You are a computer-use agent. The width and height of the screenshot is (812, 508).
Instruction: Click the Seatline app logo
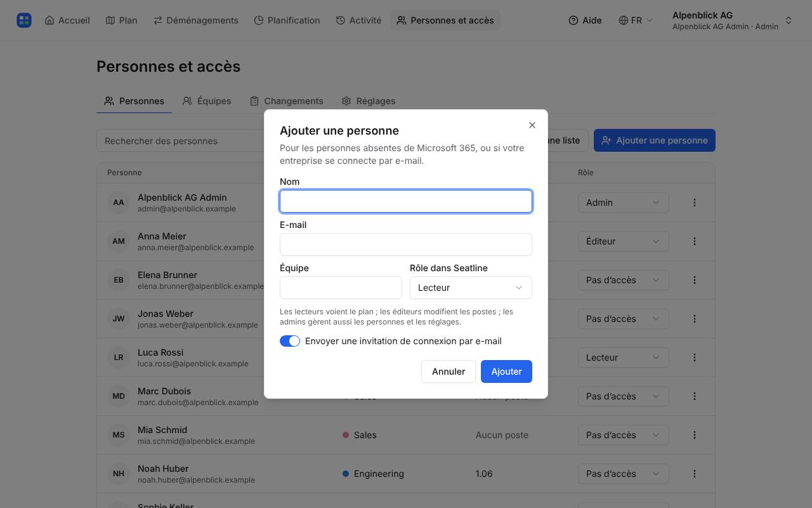24,20
